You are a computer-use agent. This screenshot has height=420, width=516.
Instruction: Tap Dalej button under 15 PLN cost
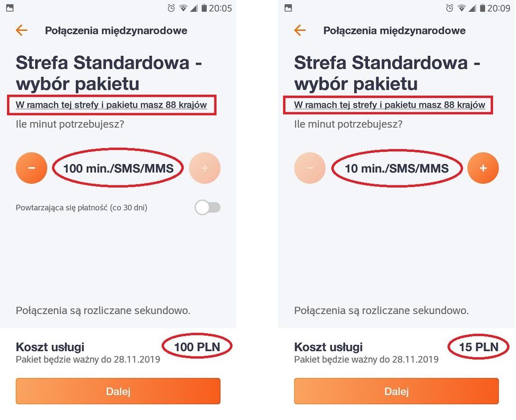pyautogui.click(x=396, y=391)
